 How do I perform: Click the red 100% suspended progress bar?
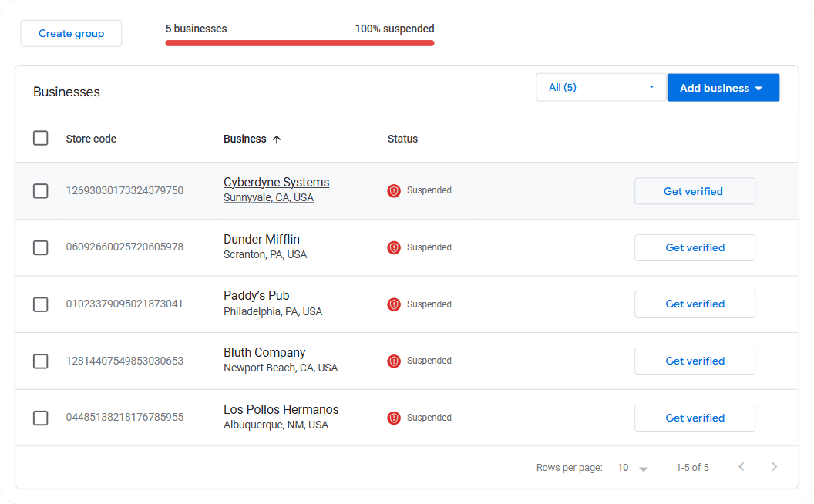pyautogui.click(x=300, y=43)
